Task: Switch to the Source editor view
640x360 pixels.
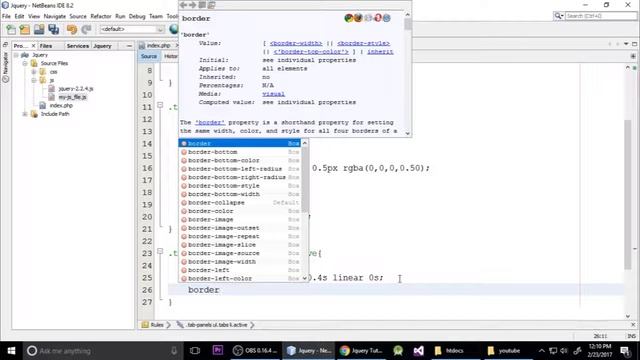Action: click(x=149, y=56)
